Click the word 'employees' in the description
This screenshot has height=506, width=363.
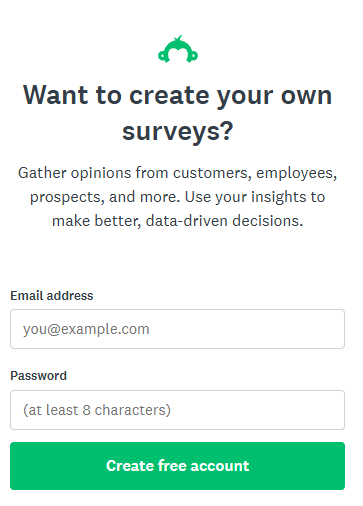[x=296, y=173]
